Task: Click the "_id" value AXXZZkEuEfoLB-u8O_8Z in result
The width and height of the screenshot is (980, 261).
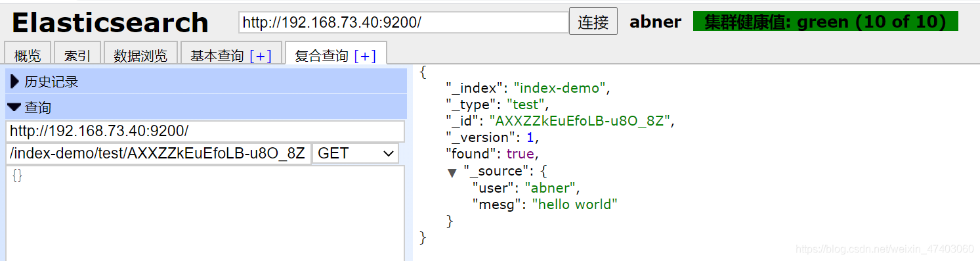Action: click(580, 121)
